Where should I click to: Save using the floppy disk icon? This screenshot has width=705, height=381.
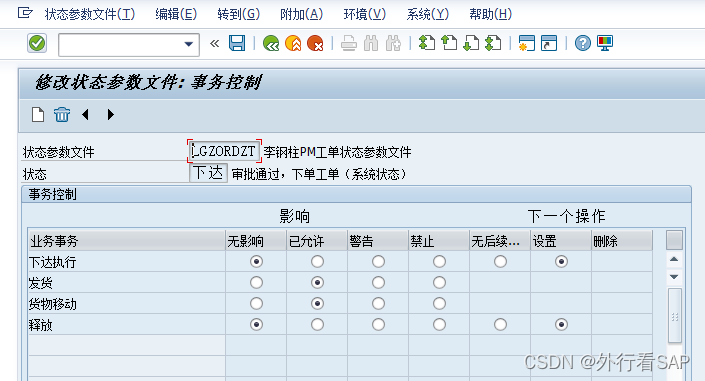[x=237, y=44]
